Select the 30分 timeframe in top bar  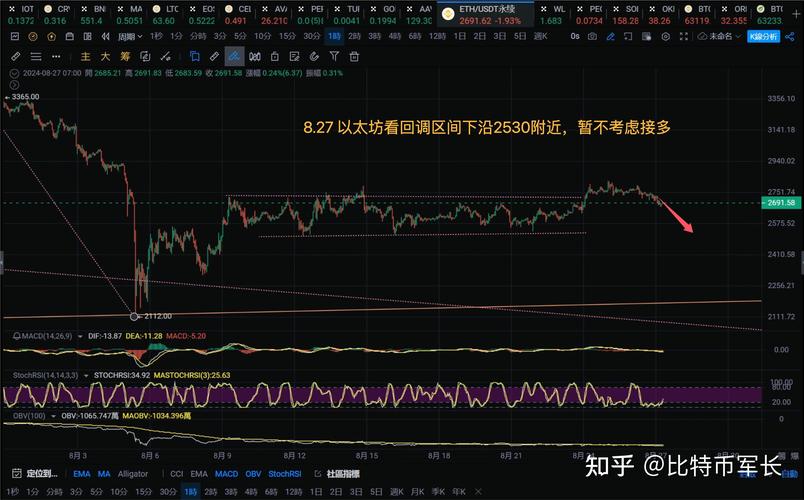click(312, 37)
